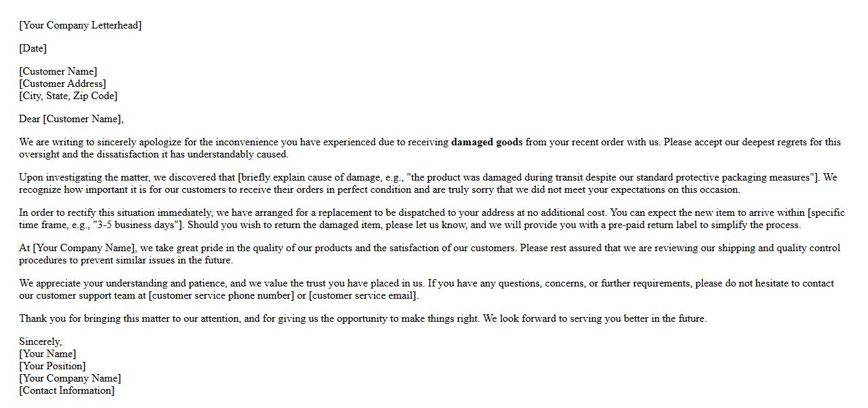Click the [Your Position] placeholder
The width and height of the screenshot is (868, 408).
coord(52,367)
